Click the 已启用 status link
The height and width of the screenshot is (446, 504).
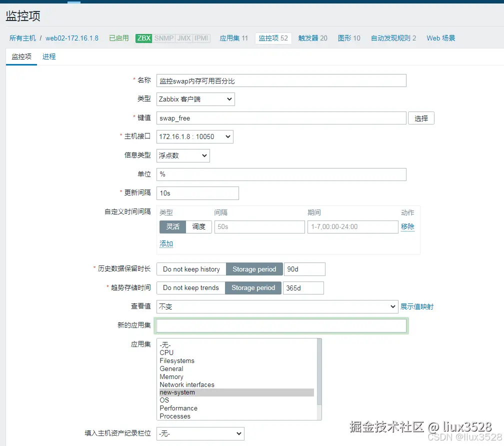click(x=118, y=38)
